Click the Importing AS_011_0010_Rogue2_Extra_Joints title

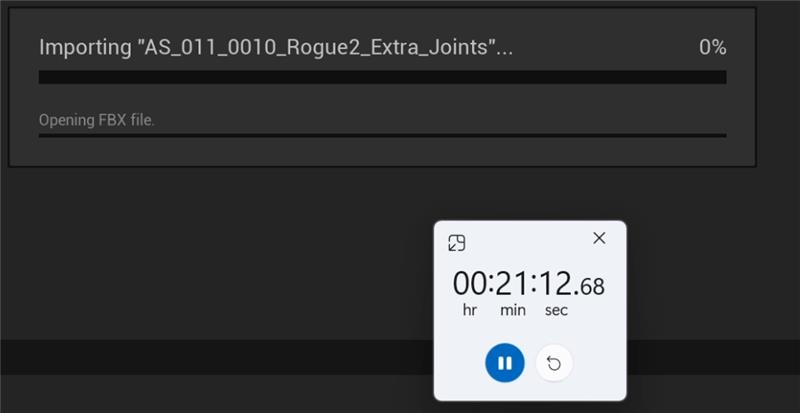(275, 47)
